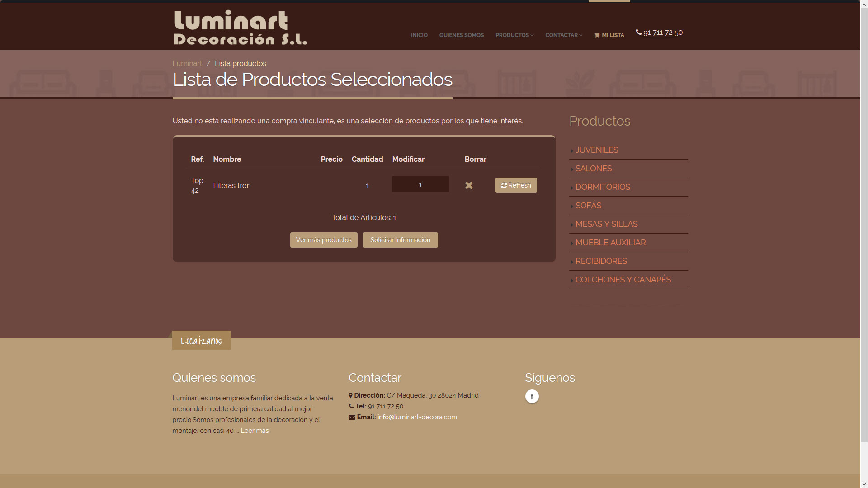Screen dimensions: 868x488
Task: Open the SOFÁS category
Action: click(x=588, y=206)
